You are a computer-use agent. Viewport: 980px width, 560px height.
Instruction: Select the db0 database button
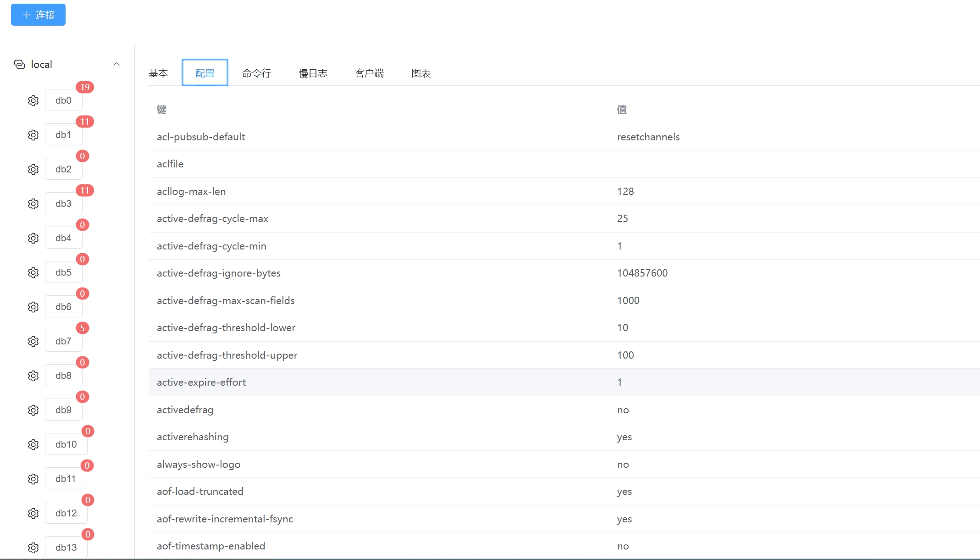tap(63, 100)
